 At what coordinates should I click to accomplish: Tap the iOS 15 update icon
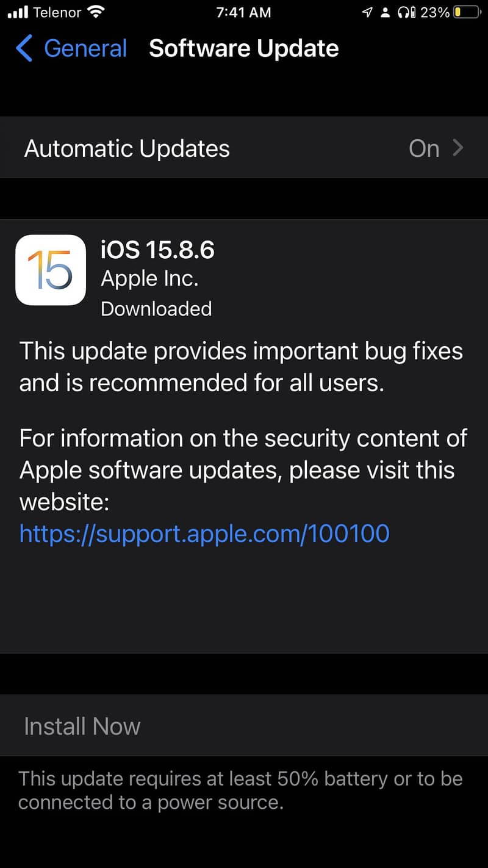click(51, 270)
